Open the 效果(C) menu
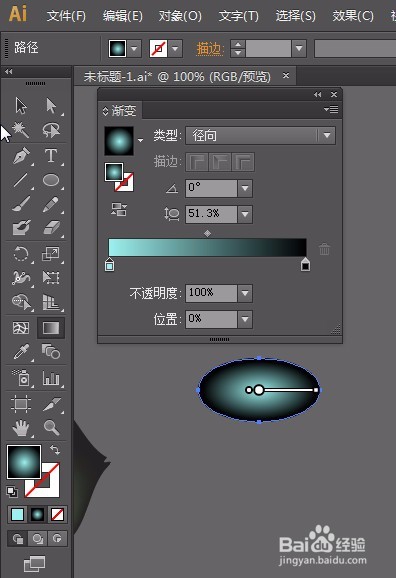The image size is (396, 578). click(x=352, y=16)
